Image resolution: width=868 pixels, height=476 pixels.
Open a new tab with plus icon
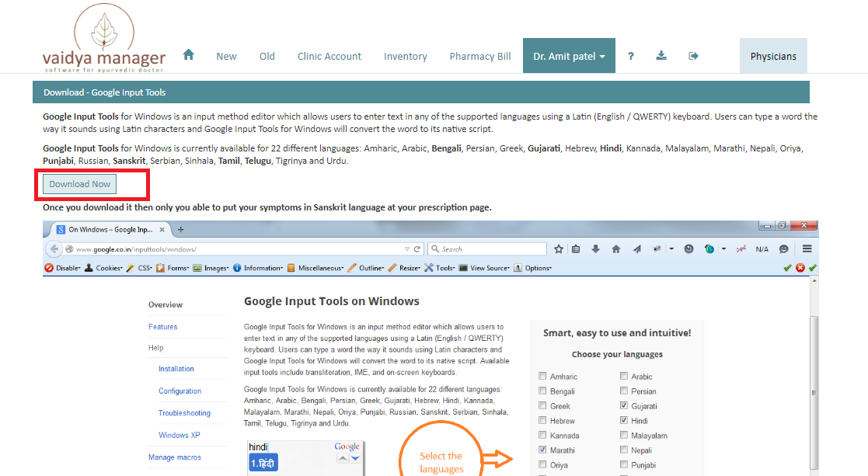[x=180, y=229]
